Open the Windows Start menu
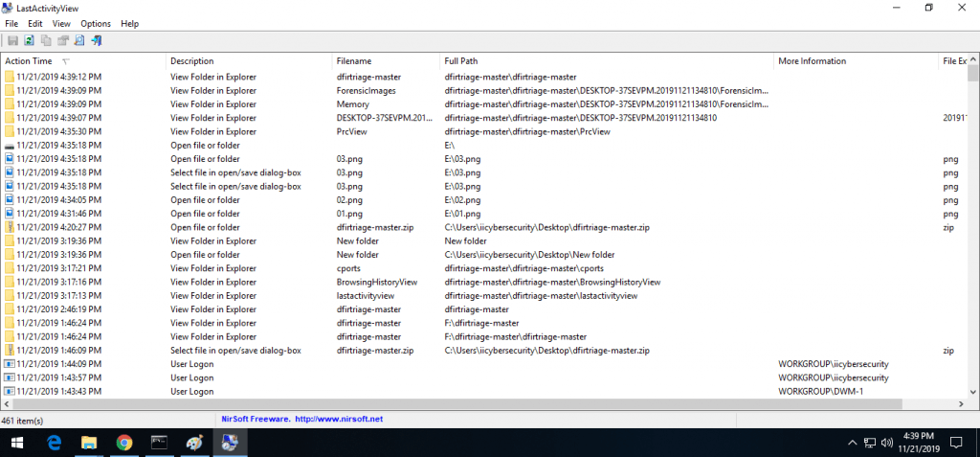 [17, 444]
